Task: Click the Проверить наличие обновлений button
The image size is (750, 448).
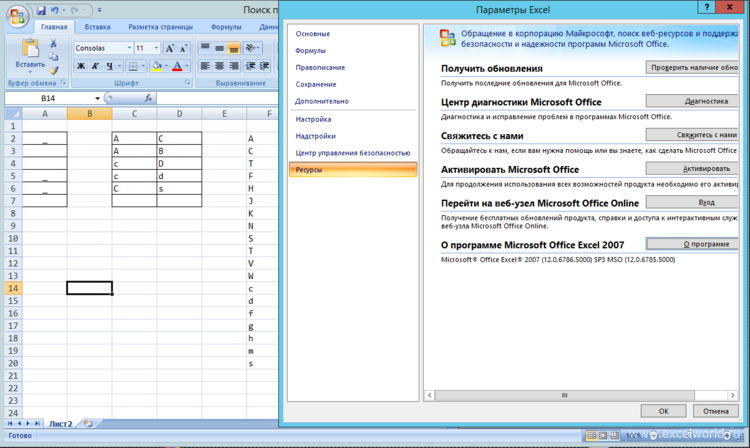Action: [692, 67]
